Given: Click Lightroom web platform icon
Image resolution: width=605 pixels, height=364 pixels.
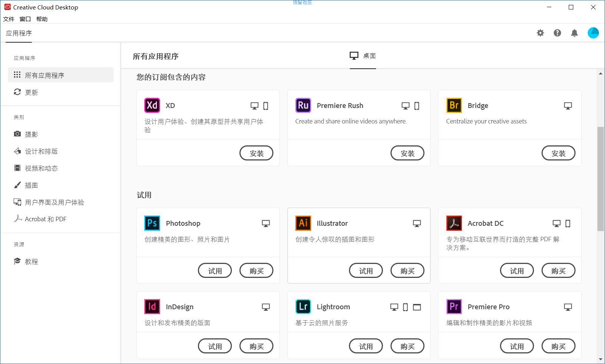Looking at the screenshot, I should tap(417, 307).
